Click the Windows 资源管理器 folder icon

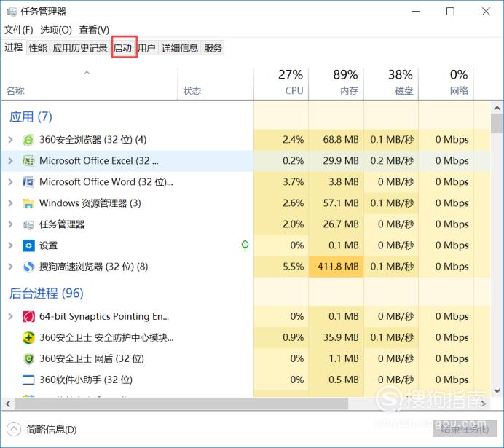(28, 203)
